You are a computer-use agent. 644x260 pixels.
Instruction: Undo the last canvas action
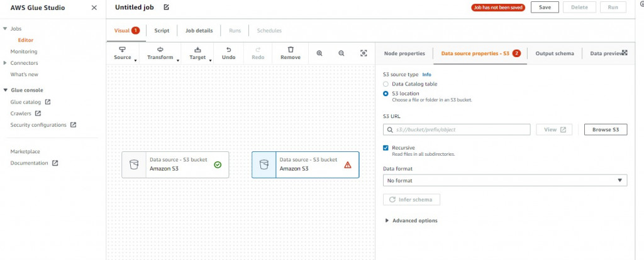pyautogui.click(x=229, y=53)
